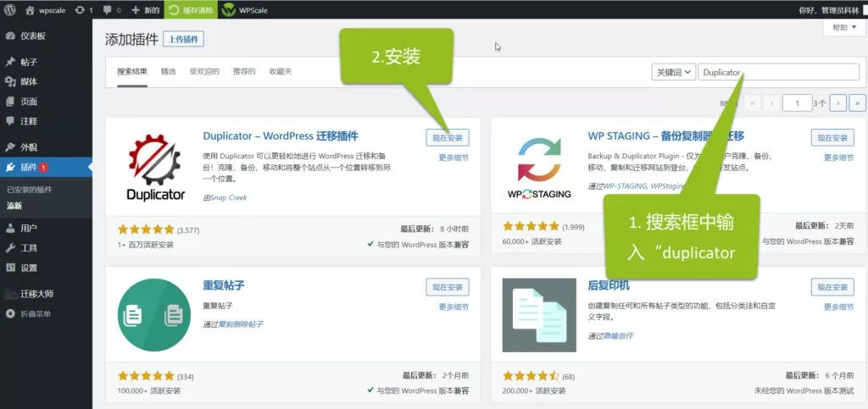Switch to 推荐的 recommended tab
The width and height of the screenshot is (868, 409).
point(244,72)
